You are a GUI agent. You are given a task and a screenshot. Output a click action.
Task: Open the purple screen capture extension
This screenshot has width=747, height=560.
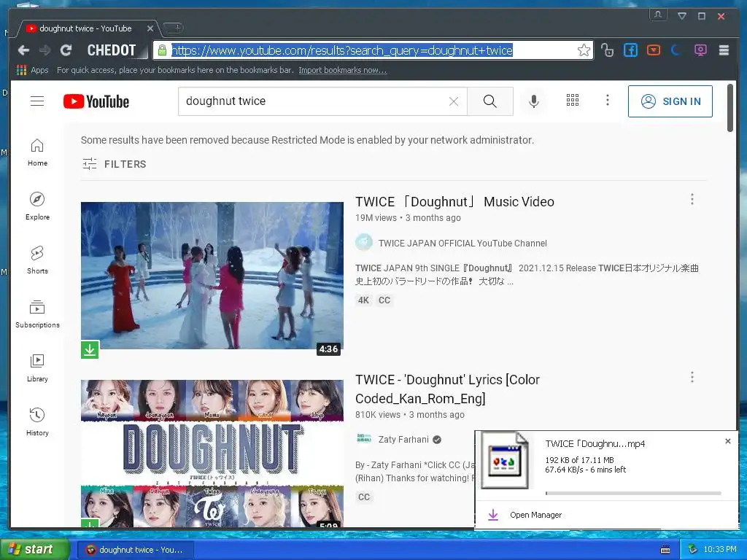click(x=700, y=50)
